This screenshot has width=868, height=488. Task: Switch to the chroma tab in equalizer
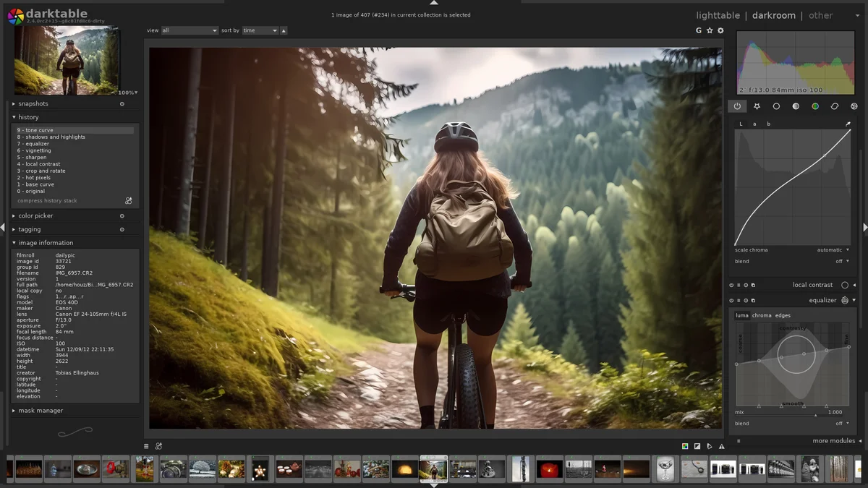[x=762, y=315]
